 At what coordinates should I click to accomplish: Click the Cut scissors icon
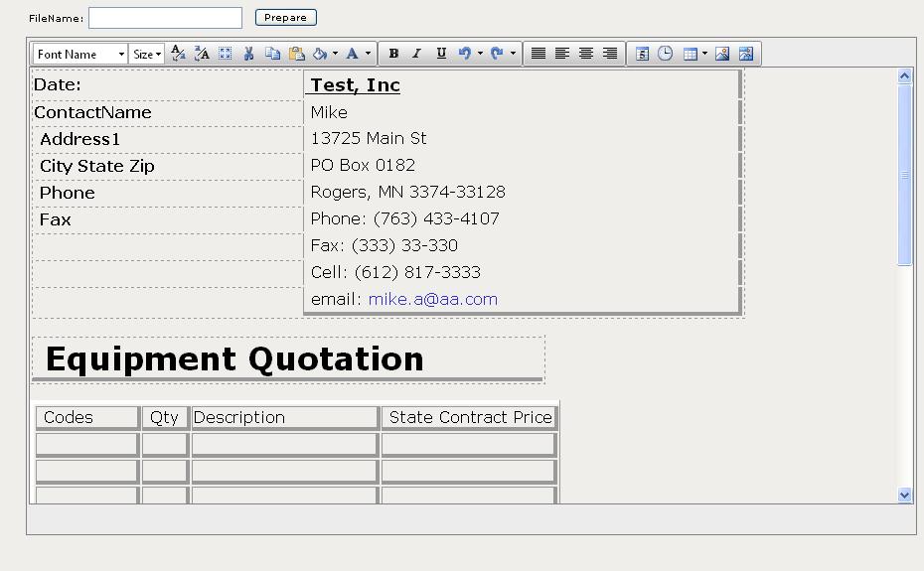tap(248, 54)
